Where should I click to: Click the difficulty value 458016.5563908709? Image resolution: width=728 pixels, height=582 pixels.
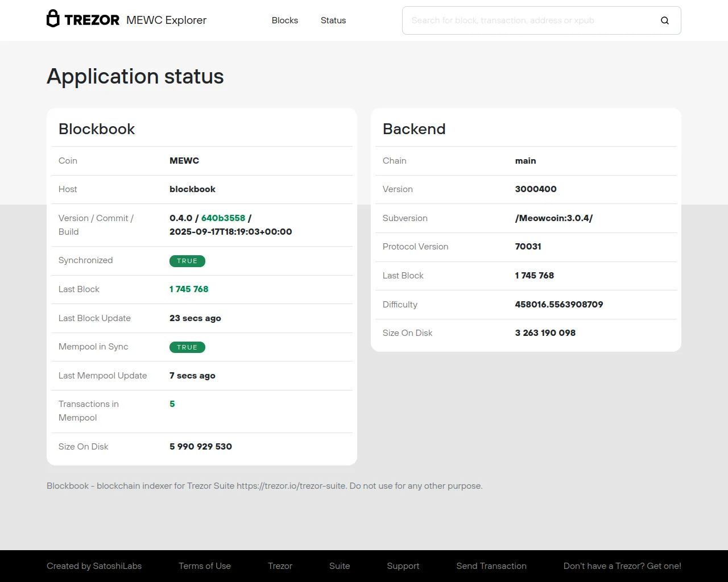(x=559, y=305)
